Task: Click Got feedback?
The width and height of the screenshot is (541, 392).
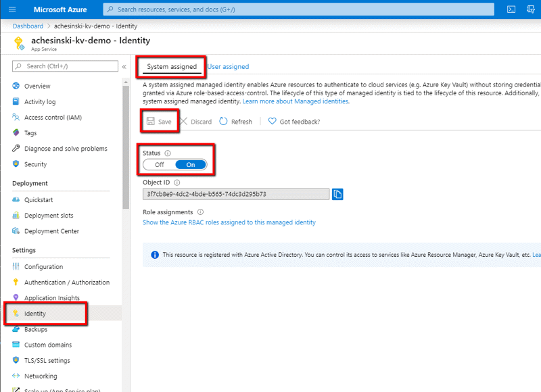Action: (x=294, y=122)
